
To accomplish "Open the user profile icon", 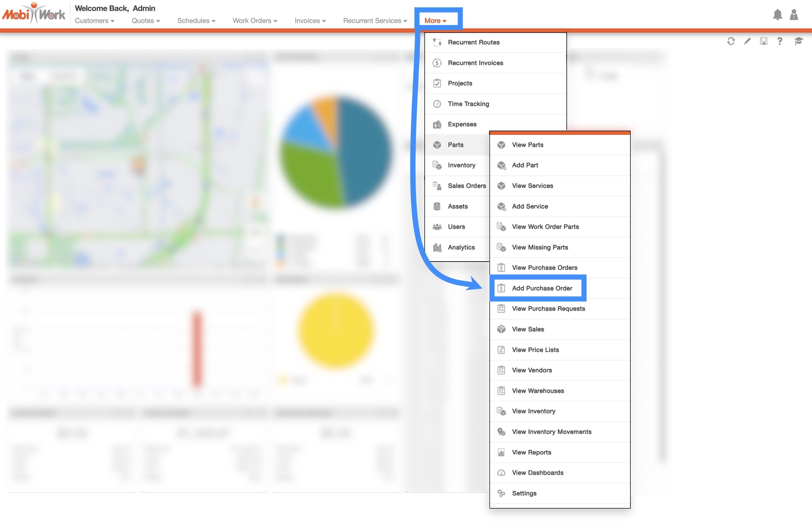I will (x=794, y=15).
